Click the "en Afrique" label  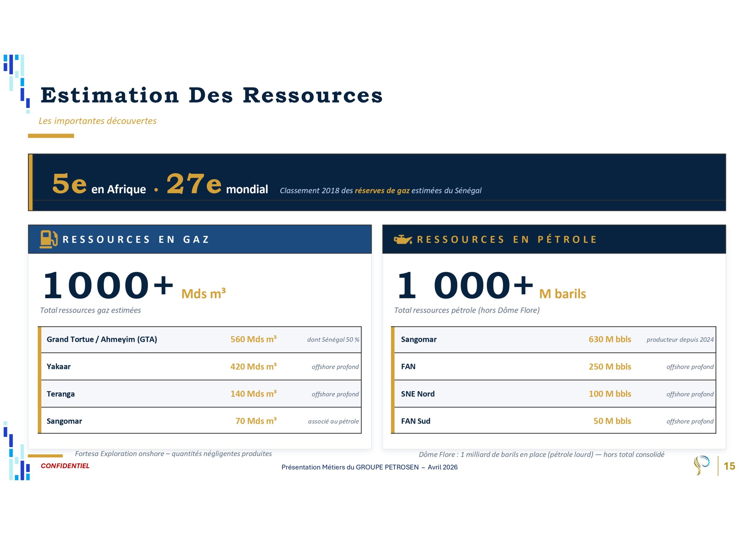point(118,189)
